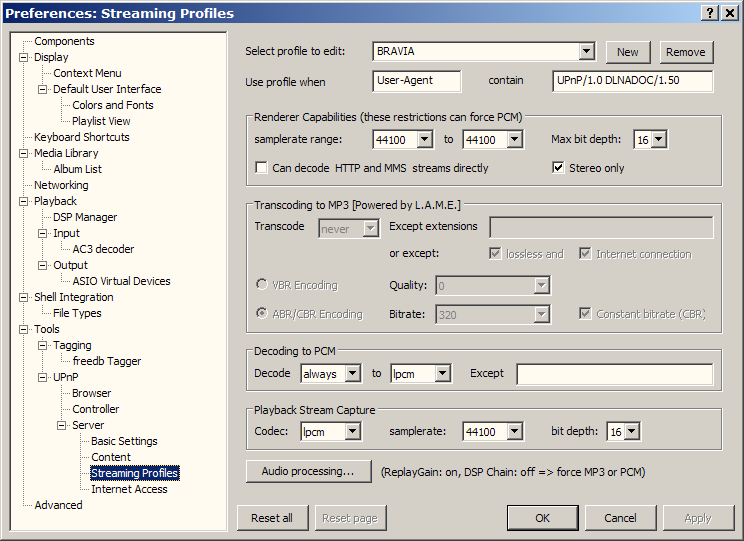Viewport: 744px width, 541px height.
Task: Collapse the Display tree node
Action: (23, 57)
